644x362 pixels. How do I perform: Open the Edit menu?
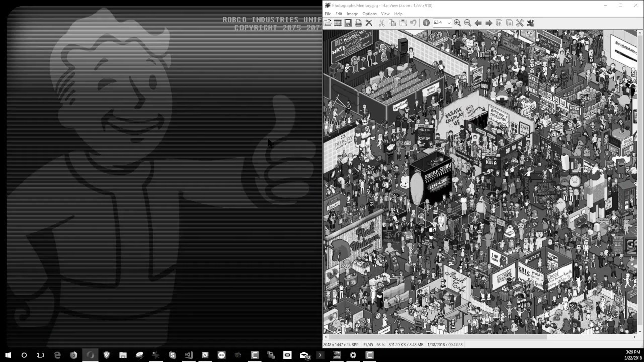tap(339, 14)
